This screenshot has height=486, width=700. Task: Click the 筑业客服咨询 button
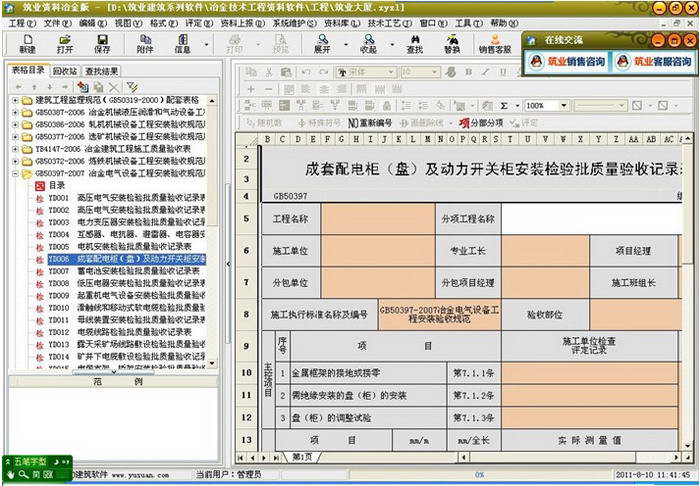pos(656,62)
